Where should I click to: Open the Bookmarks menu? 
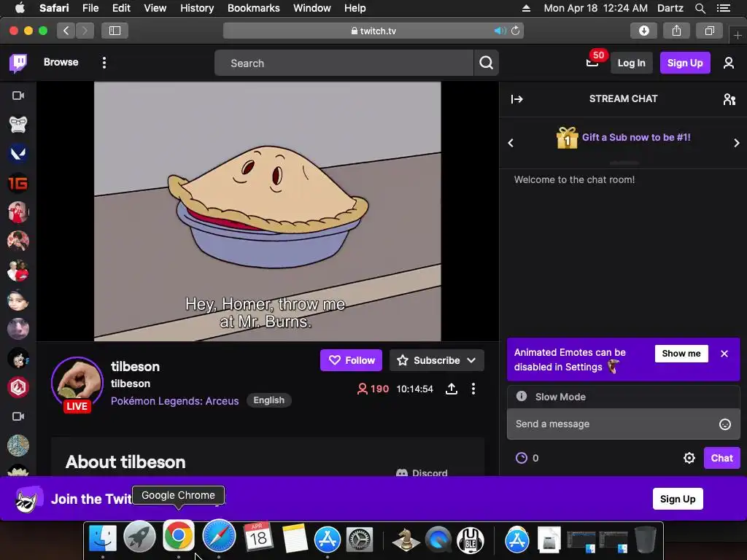(x=253, y=8)
